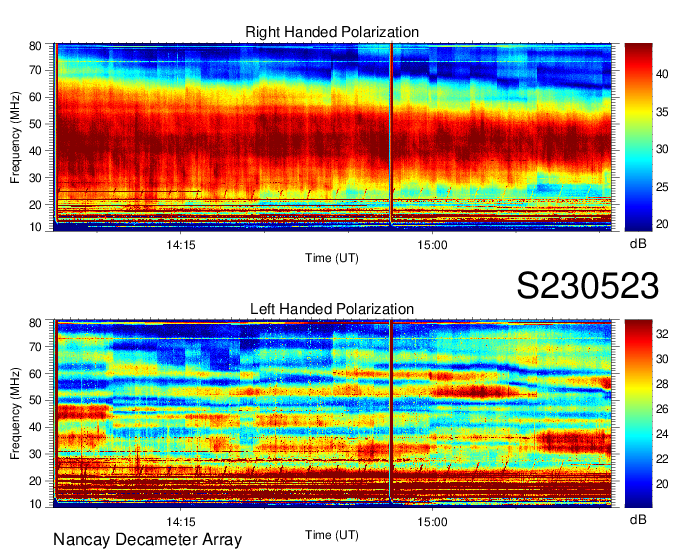680x552 pixels.
Task: Click the 14:15 tick label under top plot
Action: pos(181,245)
